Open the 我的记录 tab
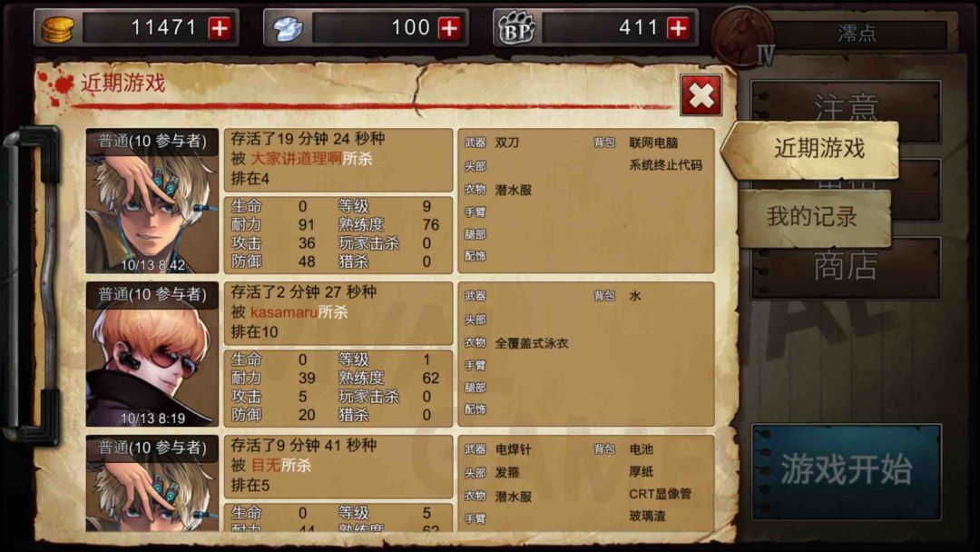This screenshot has height=552, width=980. click(812, 217)
